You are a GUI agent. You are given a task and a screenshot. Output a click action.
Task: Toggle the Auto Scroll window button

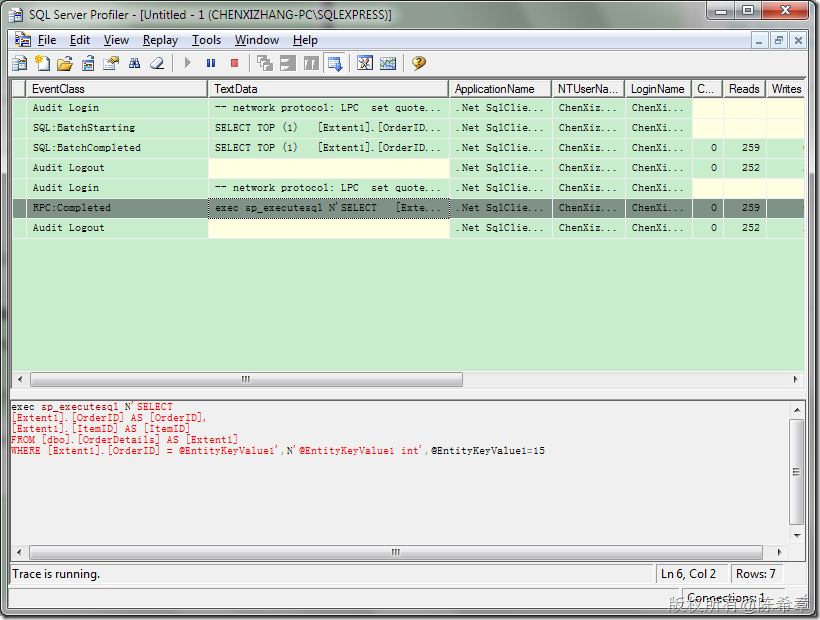coord(335,64)
